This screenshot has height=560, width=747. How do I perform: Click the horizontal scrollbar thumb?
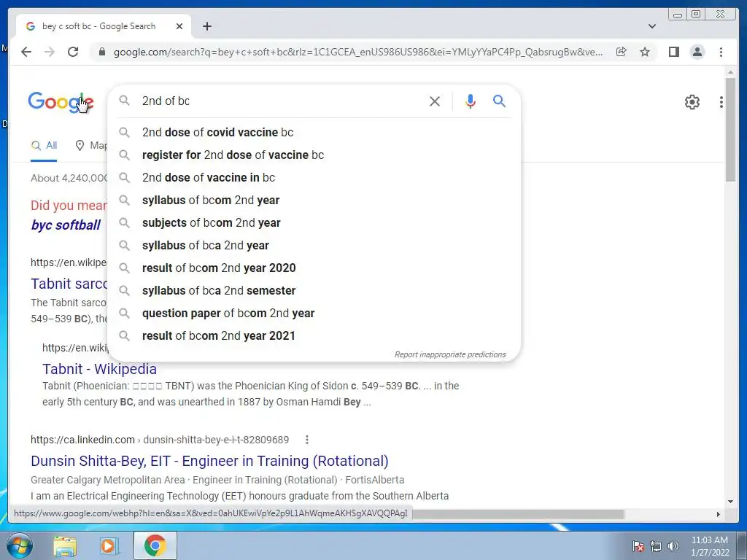point(519,514)
